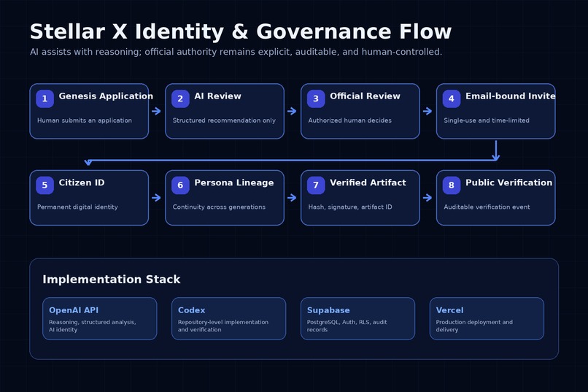Click the step 7 number badge
Viewport: 588px width, 392px height.
[x=316, y=185]
